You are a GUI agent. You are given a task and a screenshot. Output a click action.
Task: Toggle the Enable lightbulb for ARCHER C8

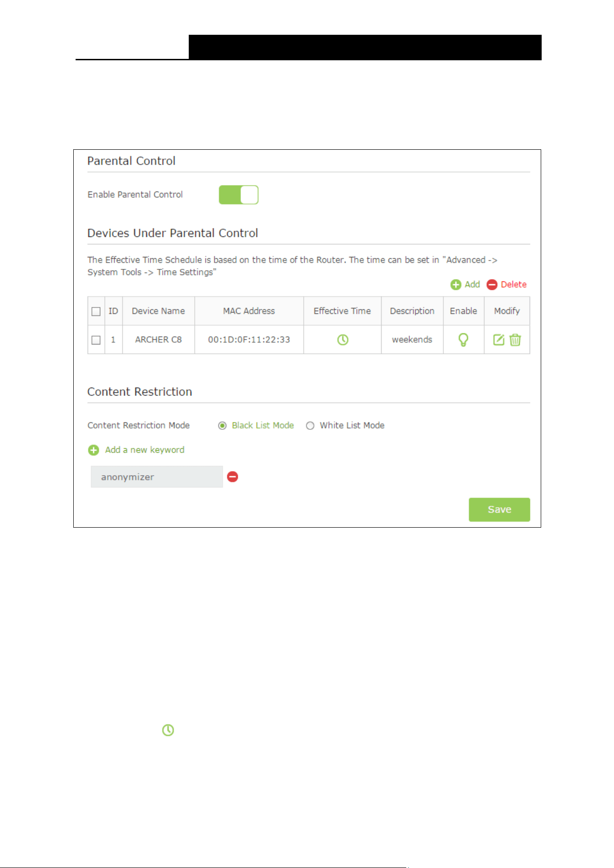[463, 340]
